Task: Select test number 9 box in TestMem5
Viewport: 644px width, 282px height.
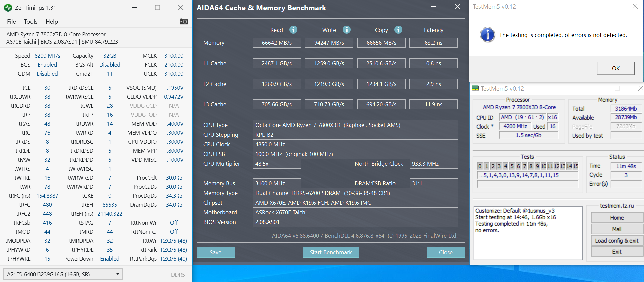Action: [x=537, y=166]
